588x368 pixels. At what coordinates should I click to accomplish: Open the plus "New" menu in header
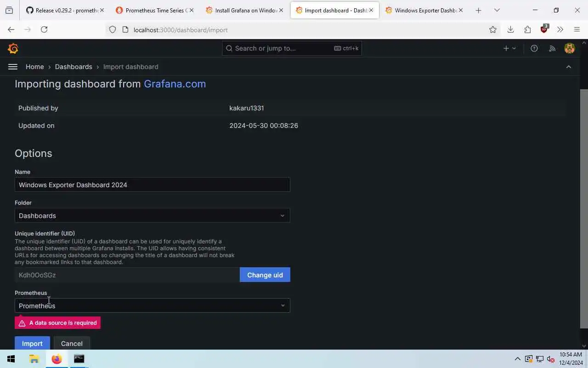[509, 48]
